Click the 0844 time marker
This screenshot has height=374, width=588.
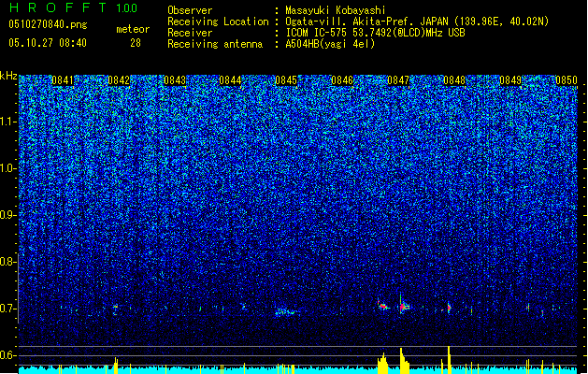230,80
